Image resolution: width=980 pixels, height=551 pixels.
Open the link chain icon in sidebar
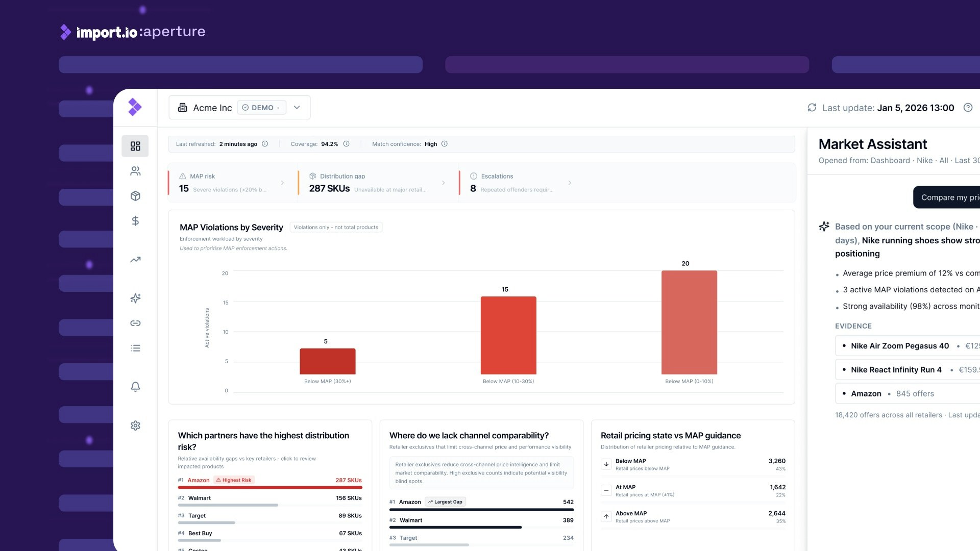tap(135, 323)
